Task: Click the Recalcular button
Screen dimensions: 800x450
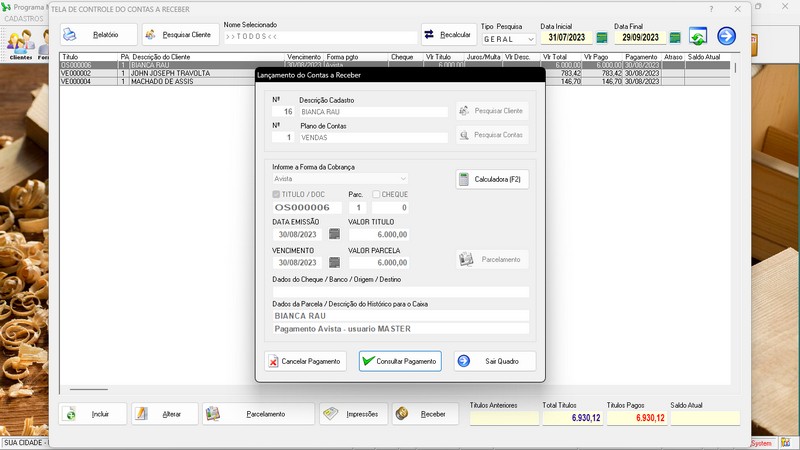Action: click(x=448, y=34)
